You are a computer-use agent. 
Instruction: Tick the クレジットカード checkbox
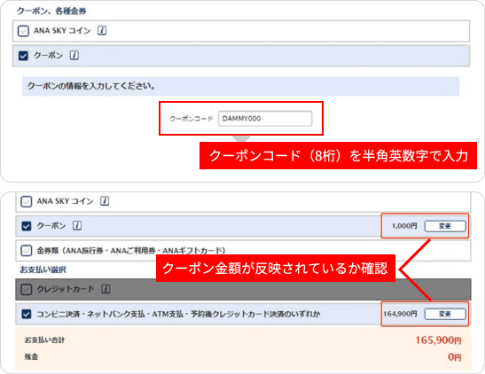pyautogui.click(x=26, y=289)
